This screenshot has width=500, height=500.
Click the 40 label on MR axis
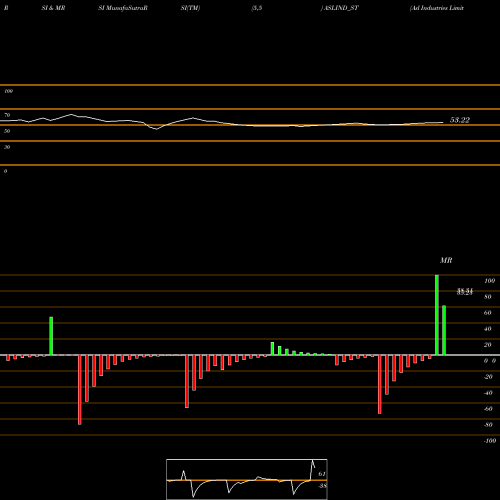pos(488,329)
